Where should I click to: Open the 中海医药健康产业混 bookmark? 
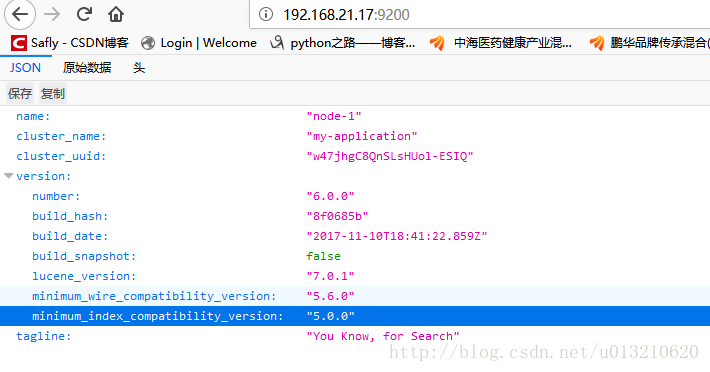click(501, 43)
